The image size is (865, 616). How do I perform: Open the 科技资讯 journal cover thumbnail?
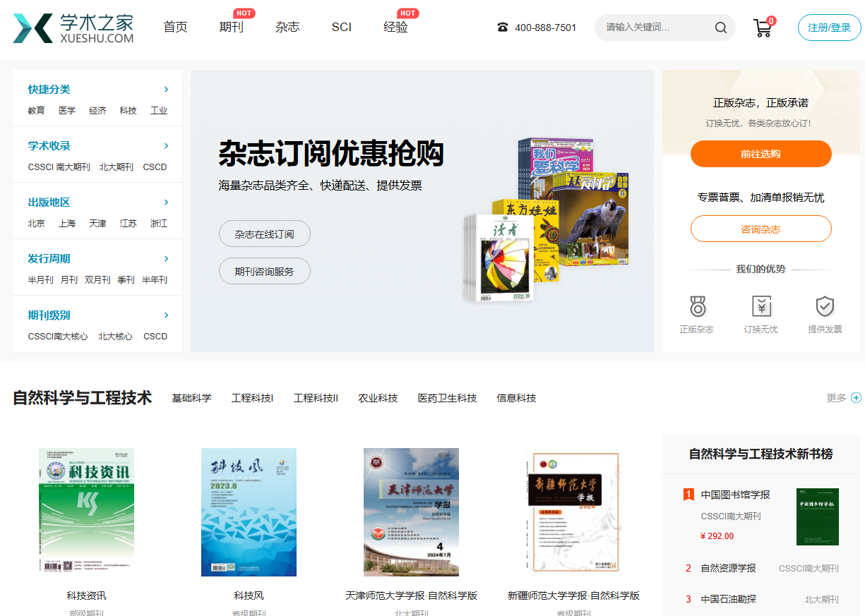[86, 512]
